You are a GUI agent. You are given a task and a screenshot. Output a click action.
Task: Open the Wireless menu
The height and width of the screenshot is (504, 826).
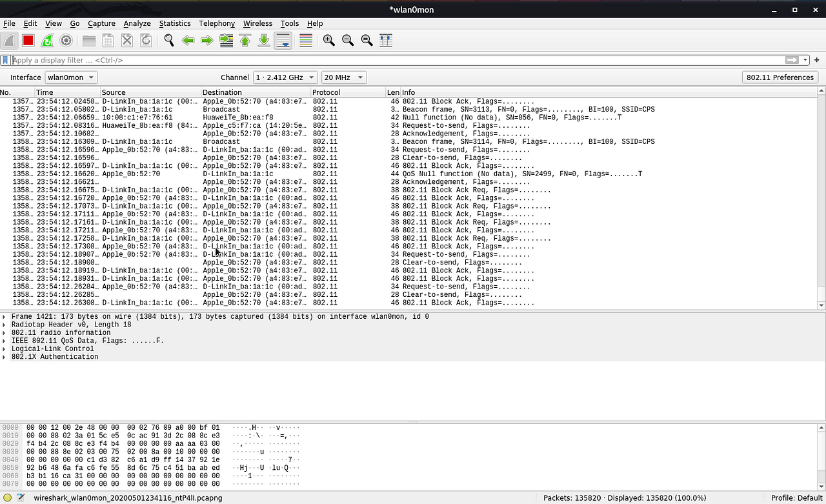[257, 23]
